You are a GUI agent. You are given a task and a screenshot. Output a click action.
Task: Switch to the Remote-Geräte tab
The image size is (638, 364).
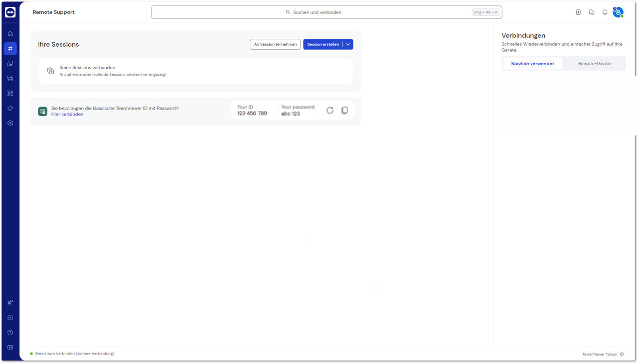tap(595, 63)
